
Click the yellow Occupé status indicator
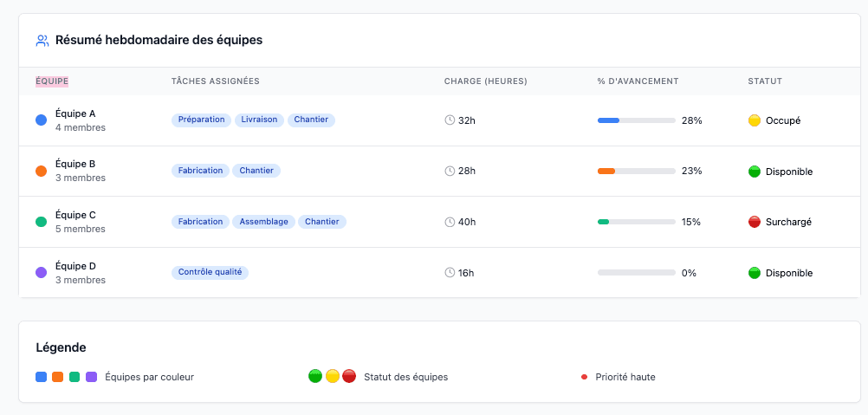pyautogui.click(x=754, y=120)
